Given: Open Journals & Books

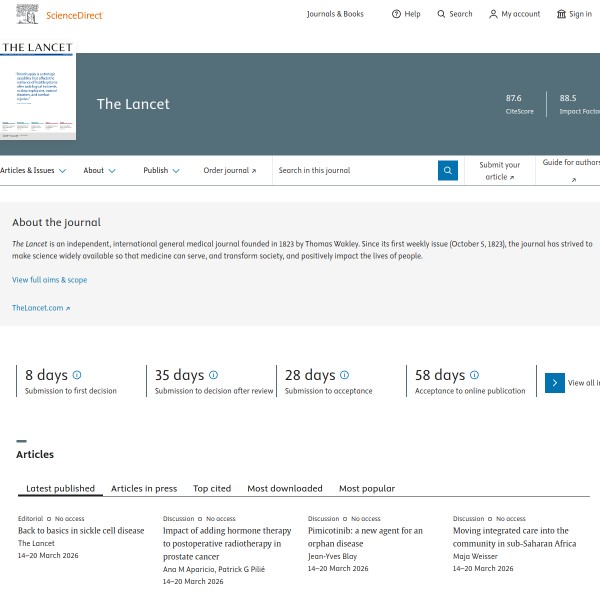Looking at the screenshot, I should tap(335, 14).
